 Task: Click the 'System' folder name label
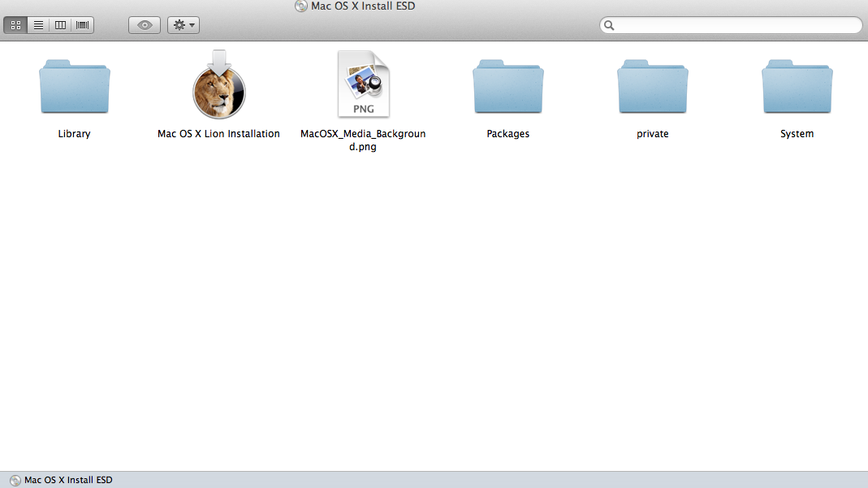click(797, 134)
